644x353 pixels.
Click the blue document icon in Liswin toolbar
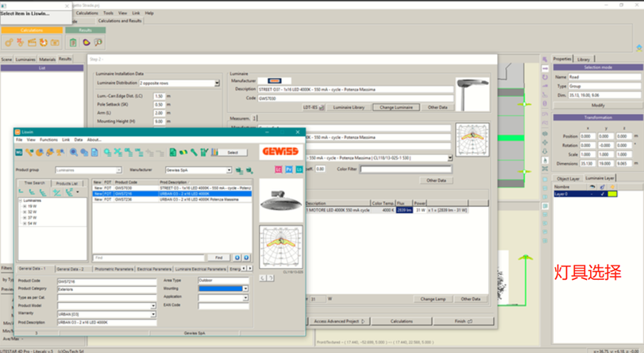pyautogui.click(x=94, y=152)
